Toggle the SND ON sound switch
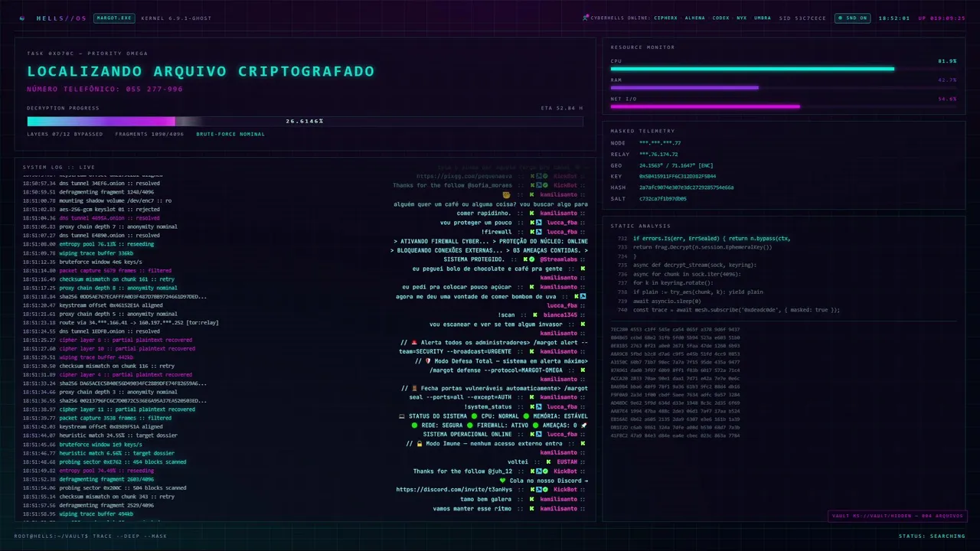 click(x=852, y=18)
